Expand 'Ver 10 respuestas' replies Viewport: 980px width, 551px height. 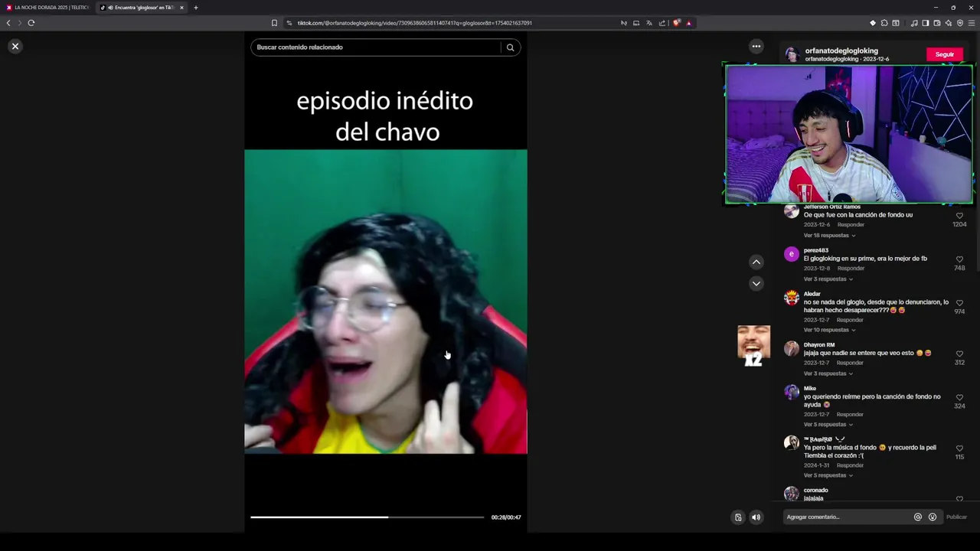(829, 330)
